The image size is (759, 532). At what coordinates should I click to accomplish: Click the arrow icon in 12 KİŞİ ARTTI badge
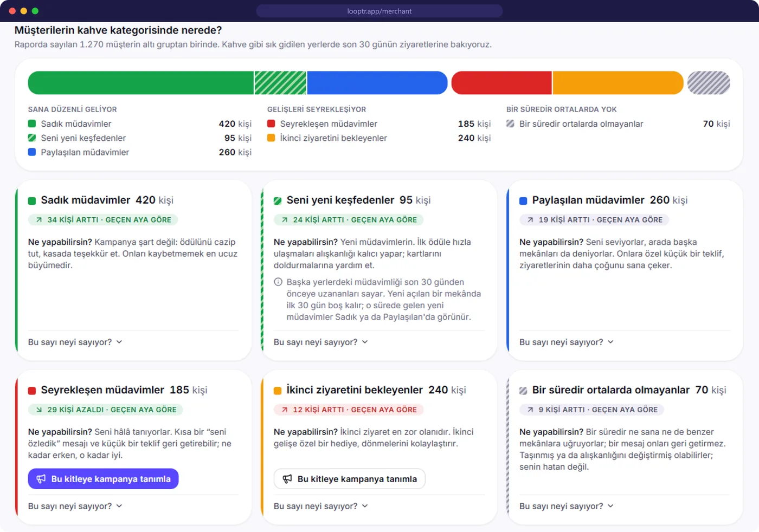(x=285, y=410)
